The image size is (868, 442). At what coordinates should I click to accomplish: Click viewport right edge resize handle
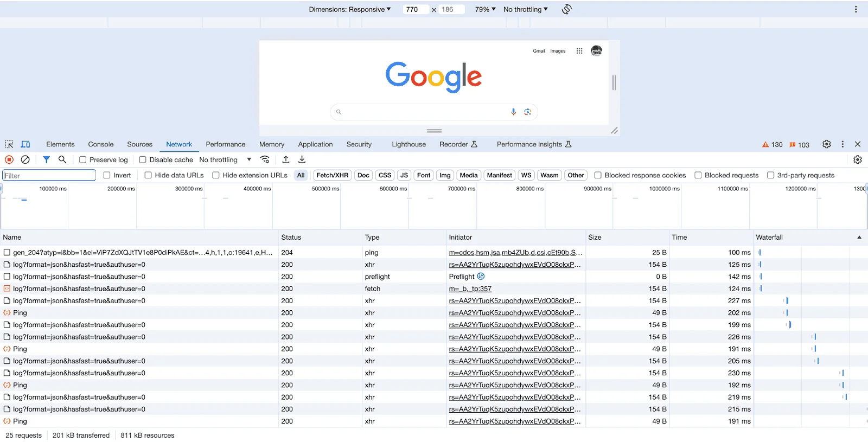pos(614,82)
